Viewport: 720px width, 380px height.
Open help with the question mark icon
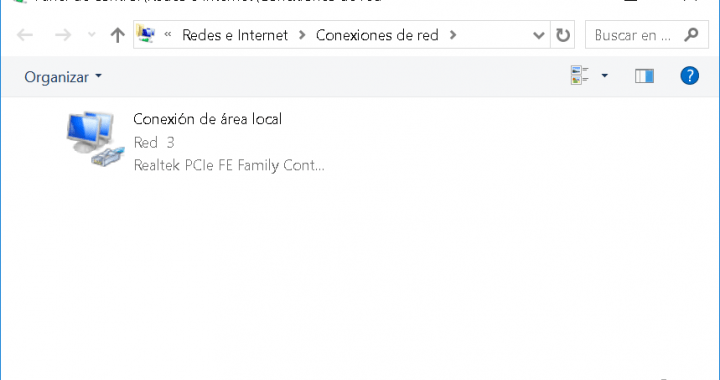click(x=689, y=76)
